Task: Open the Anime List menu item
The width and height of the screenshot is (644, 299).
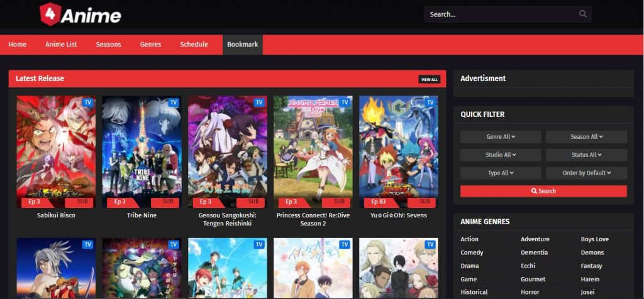Action: 61,45
